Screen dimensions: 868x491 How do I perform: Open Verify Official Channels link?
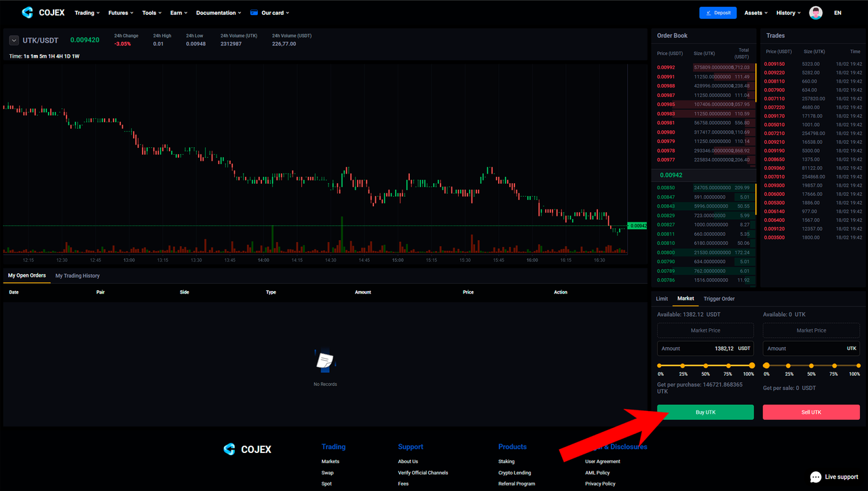(423, 473)
